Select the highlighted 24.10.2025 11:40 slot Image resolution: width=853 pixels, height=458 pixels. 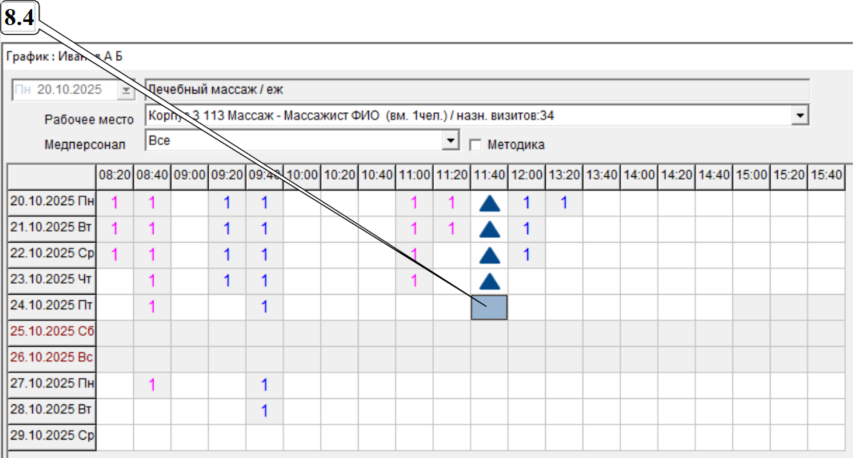point(489,307)
